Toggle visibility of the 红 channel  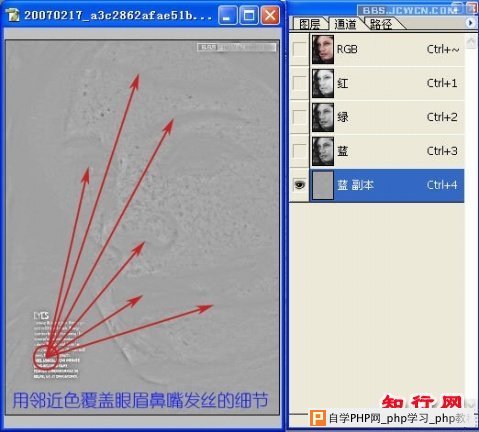[299, 83]
